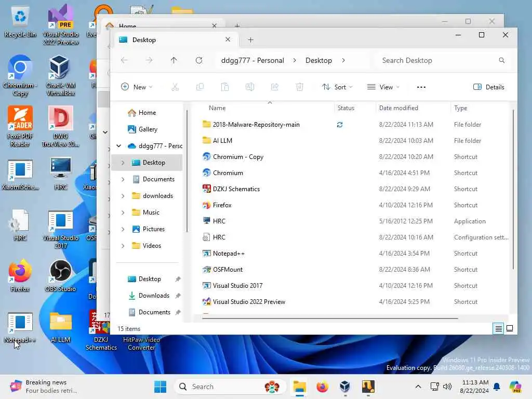Switch to details list view icon
Screen dimensions: 532x399
[498, 328]
